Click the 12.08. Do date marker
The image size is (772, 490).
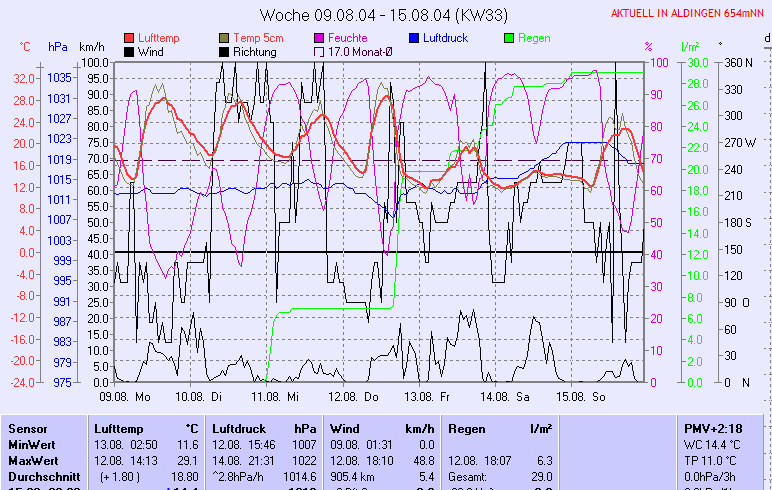(359, 396)
